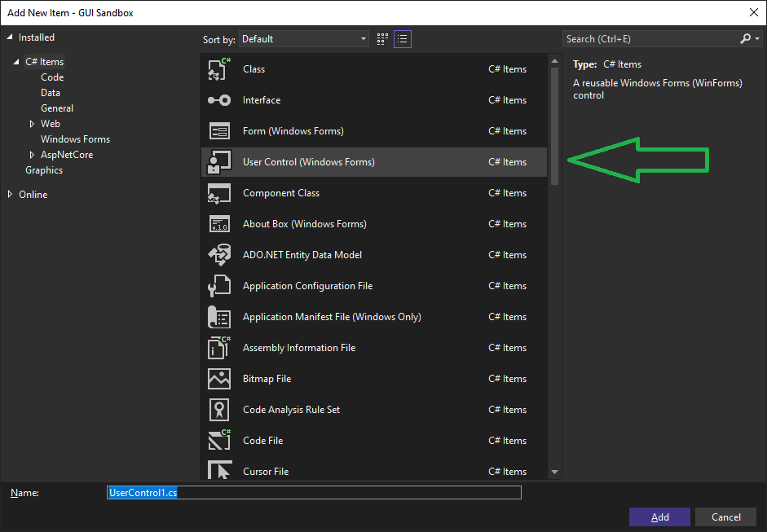Select the Windows Forms category
This screenshot has height=532, width=767.
tap(75, 138)
